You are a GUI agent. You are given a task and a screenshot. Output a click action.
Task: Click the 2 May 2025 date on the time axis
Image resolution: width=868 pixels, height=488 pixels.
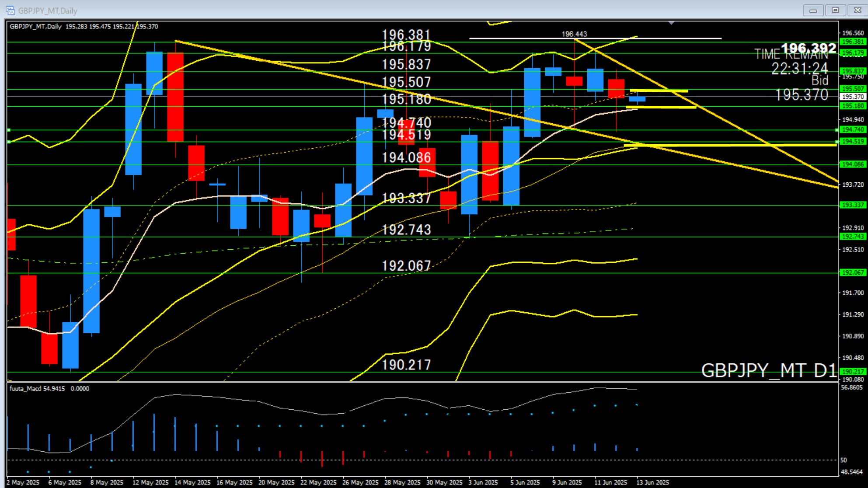pos(23,482)
